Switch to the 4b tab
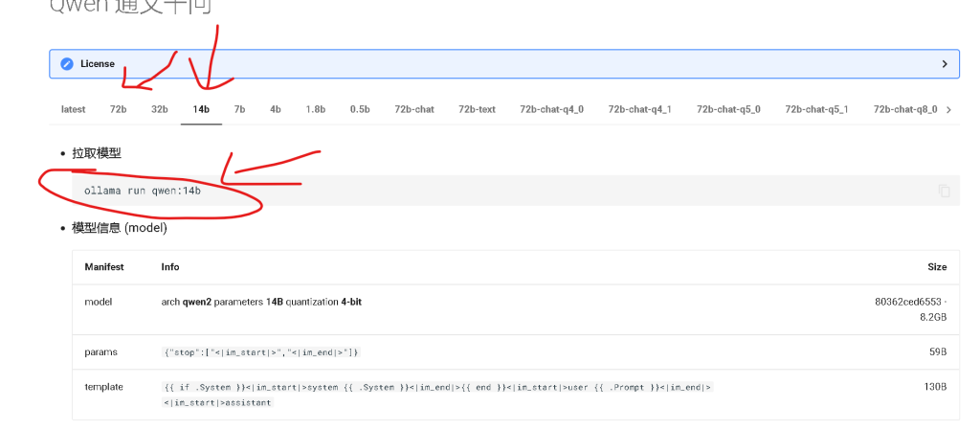 [276, 109]
